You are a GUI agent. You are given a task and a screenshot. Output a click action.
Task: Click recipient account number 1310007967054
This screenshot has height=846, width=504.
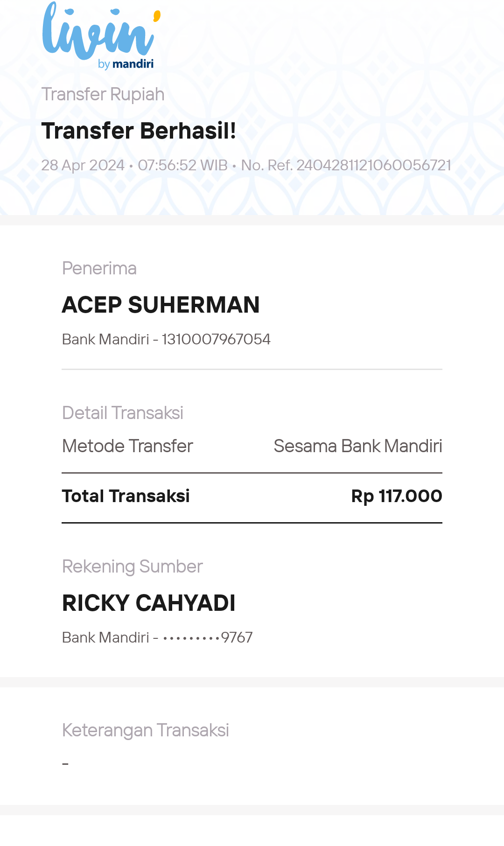[x=216, y=339]
